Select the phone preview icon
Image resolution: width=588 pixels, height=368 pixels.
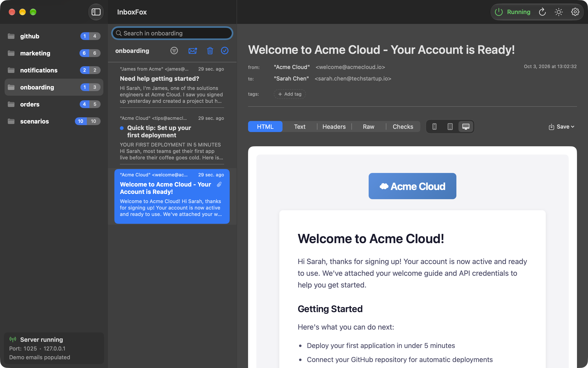(434, 126)
